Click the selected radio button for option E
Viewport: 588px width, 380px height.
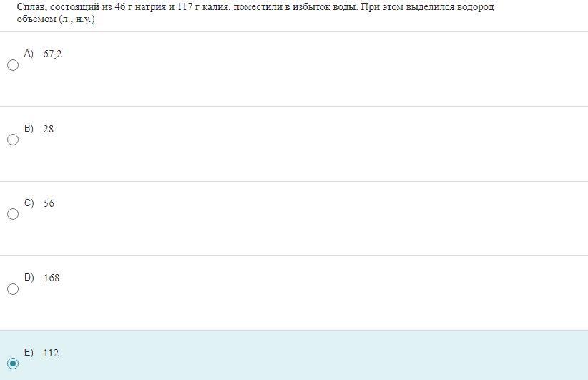[13, 364]
